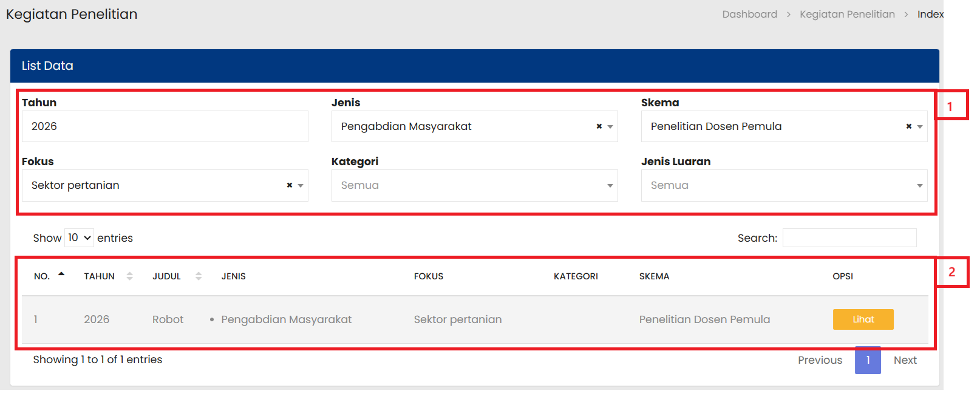Go to Next page
980x399 pixels.
tap(905, 360)
